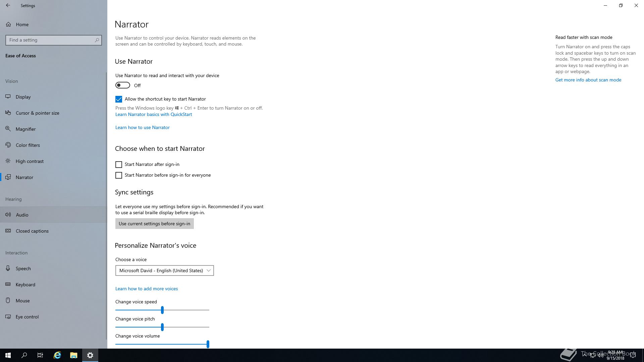Open Closed captions icon in sidebar

coord(8,231)
